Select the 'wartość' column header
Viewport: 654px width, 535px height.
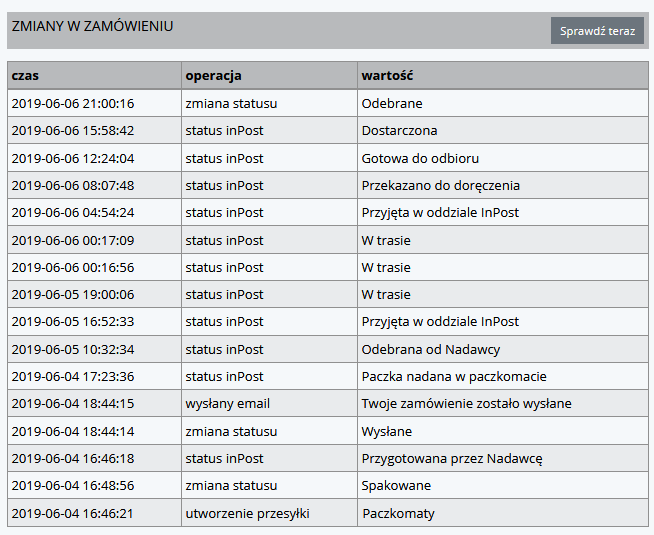click(x=387, y=75)
